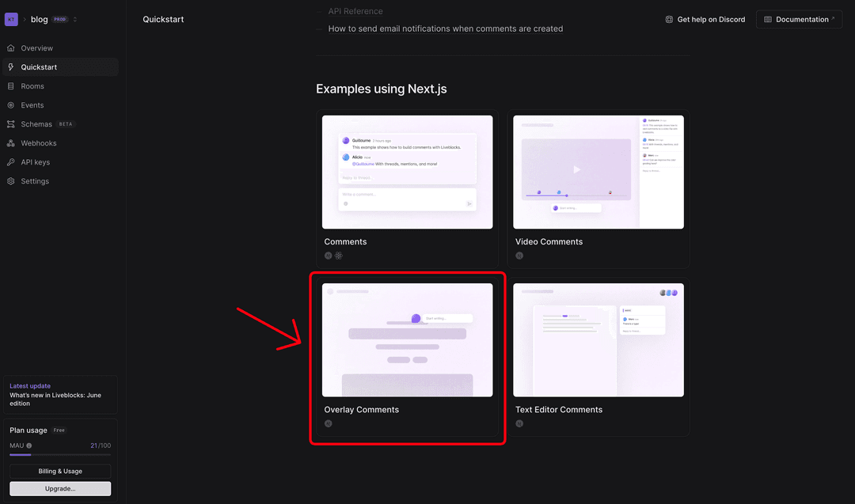
Task: Click the Upgrade button
Action: coord(60,489)
